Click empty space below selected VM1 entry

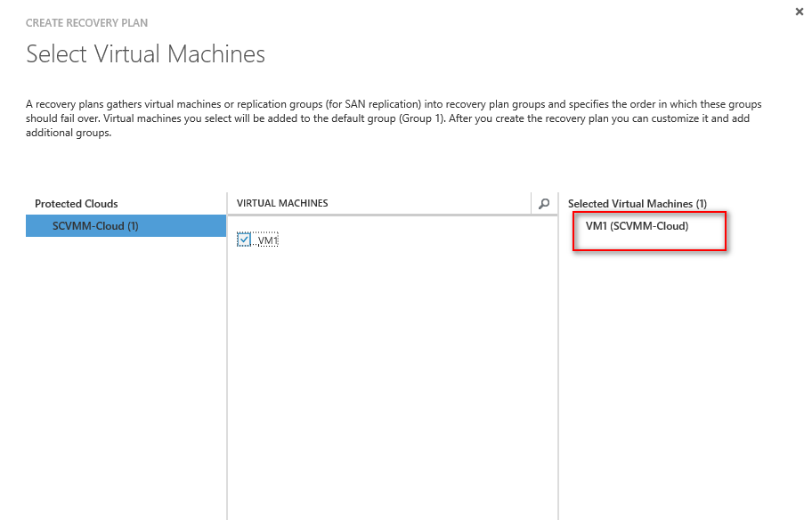(x=684, y=383)
